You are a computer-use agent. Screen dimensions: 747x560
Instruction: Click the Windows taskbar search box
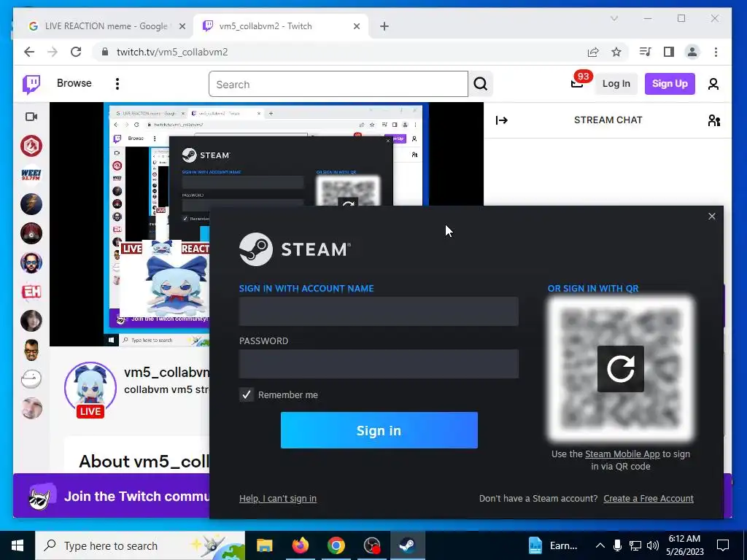click(x=140, y=545)
